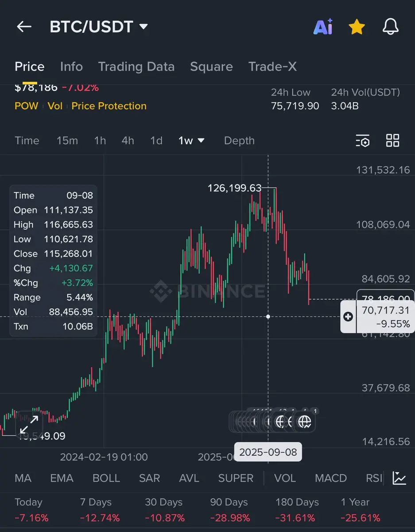Open the AI assistant icon
The height and width of the screenshot is (532, 415).
pos(323,27)
